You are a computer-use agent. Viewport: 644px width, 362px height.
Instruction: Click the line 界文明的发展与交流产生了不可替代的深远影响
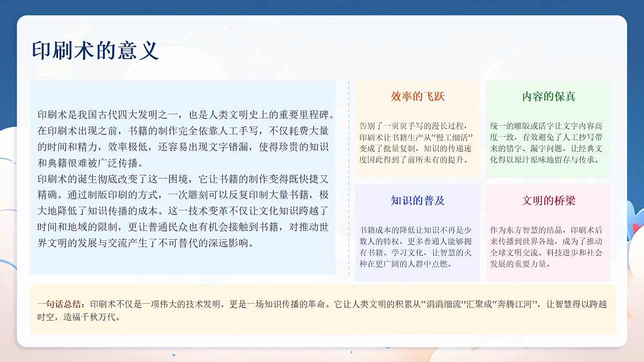tap(145, 243)
